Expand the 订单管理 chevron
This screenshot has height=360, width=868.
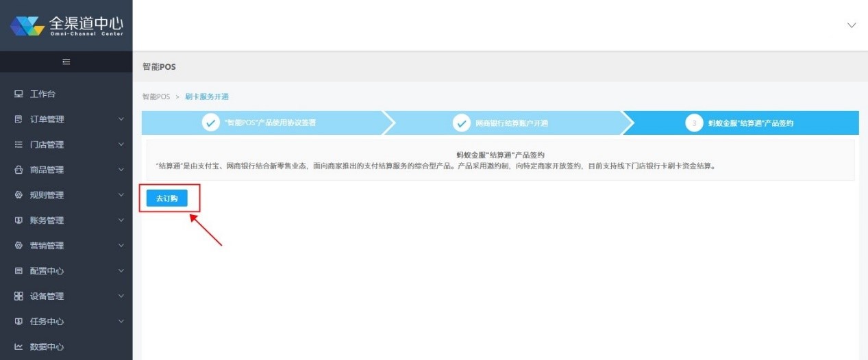[121, 119]
